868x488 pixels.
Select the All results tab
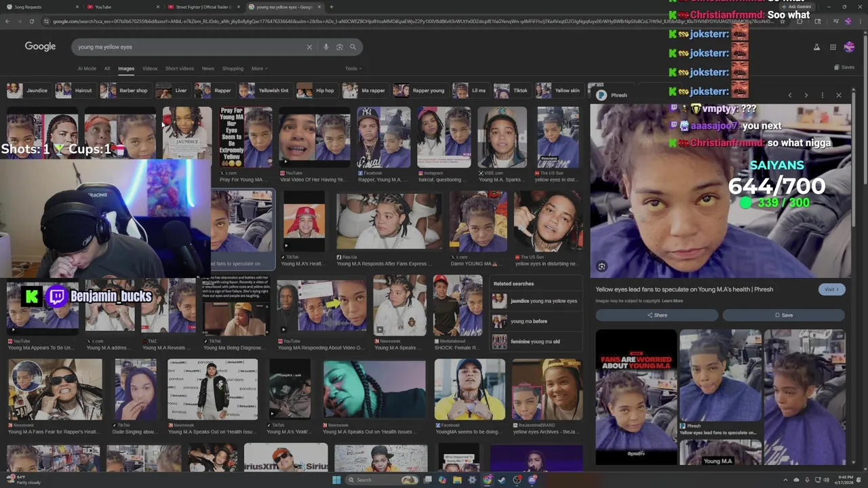pos(107,68)
